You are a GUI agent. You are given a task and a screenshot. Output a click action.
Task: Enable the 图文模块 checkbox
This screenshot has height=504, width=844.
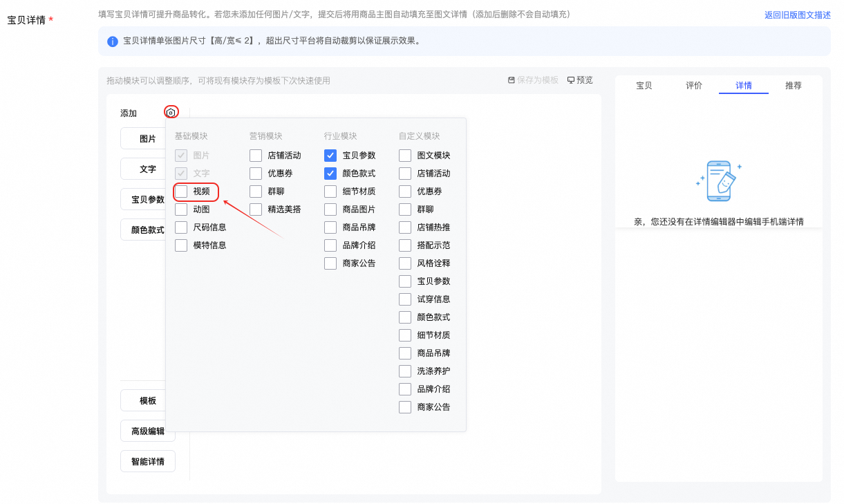pos(405,156)
